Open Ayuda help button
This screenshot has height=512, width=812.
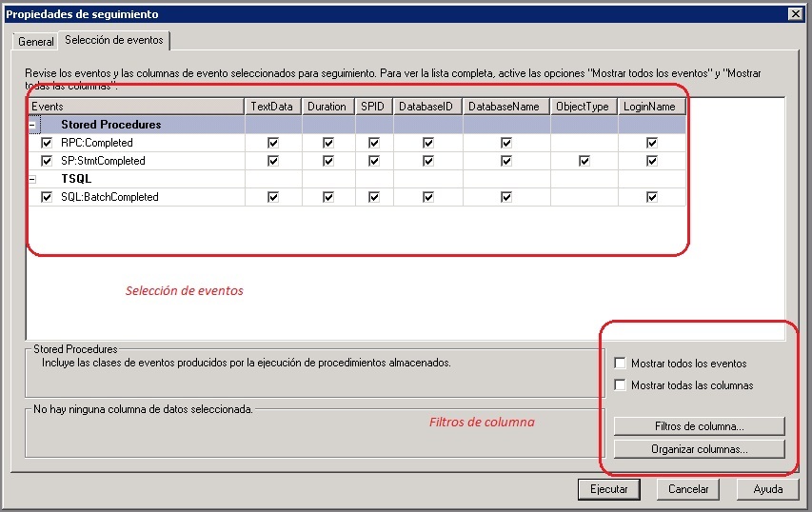[768, 489]
